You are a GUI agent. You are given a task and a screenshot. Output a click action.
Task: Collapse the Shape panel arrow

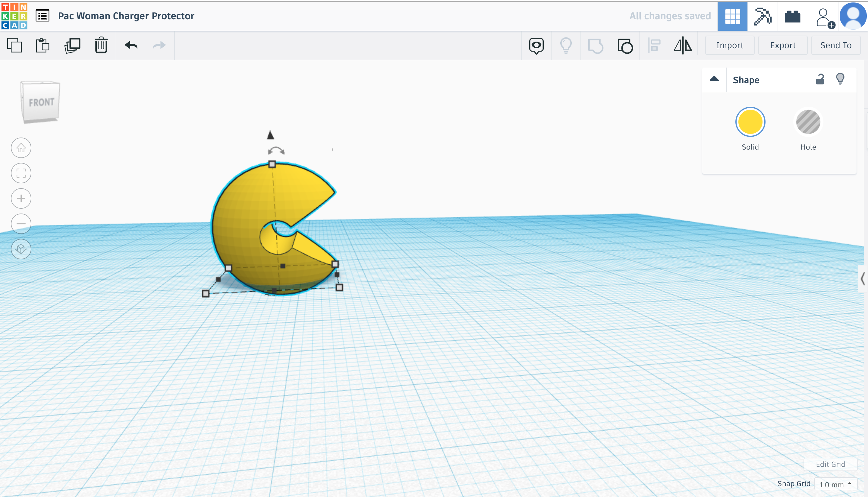[x=714, y=79]
